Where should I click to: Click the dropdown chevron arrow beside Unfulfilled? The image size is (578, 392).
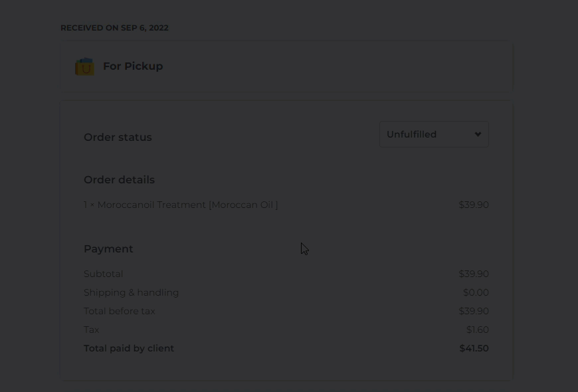click(478, 134)
